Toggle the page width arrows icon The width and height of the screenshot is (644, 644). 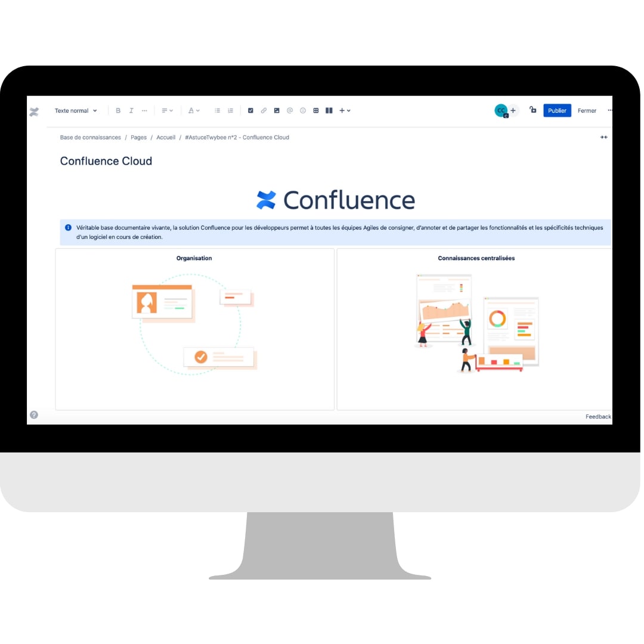(603, 138)
